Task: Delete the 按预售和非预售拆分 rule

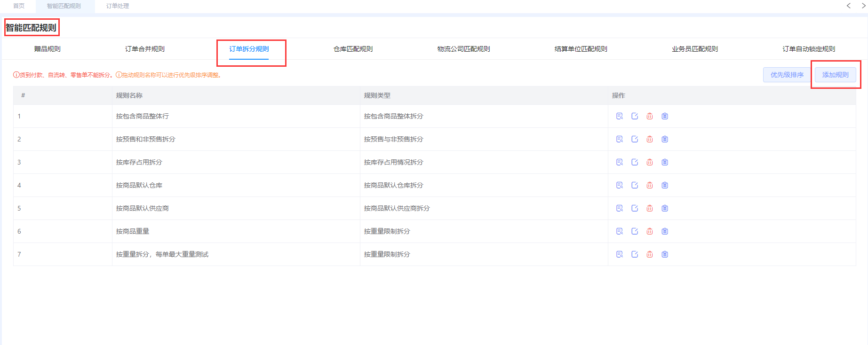Action: (650, 139)
